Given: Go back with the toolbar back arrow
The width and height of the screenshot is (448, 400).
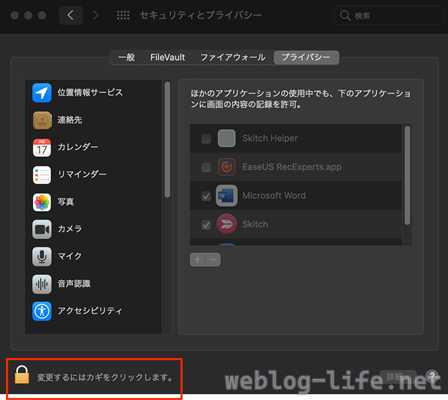Looking at the screenshot, I should click(71, 15).
